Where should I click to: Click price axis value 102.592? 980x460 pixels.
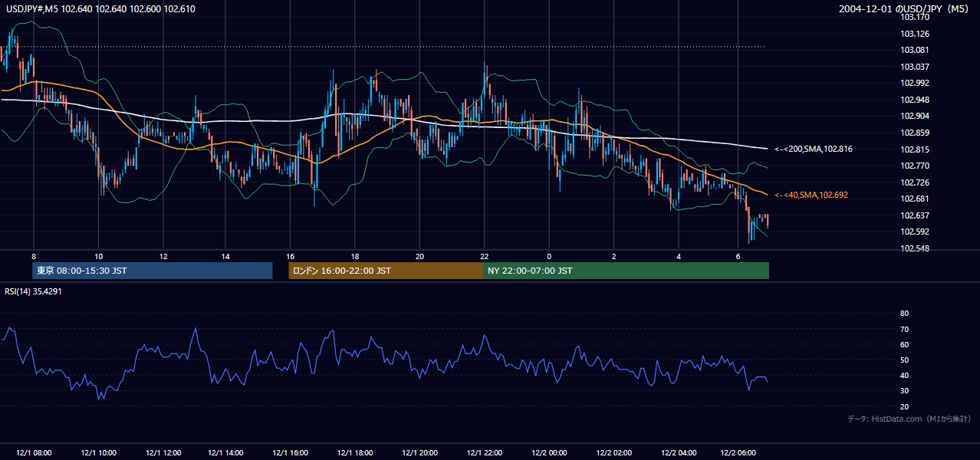[915, 232]
